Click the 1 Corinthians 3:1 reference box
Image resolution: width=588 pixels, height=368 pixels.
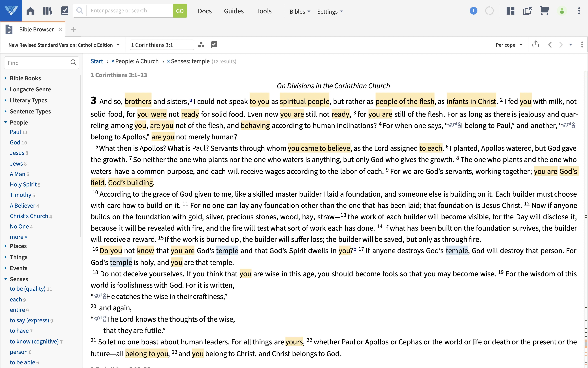162,45
